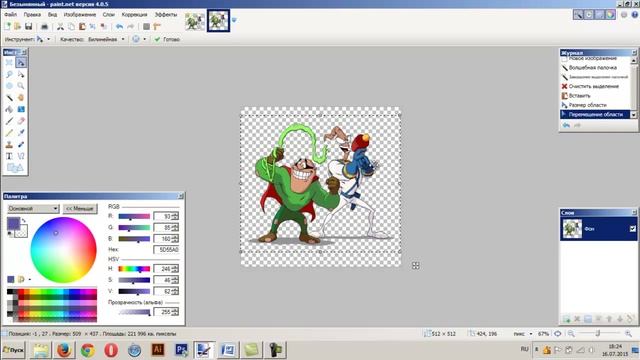Click the Готово finish button
Screen dimensions: 640x360
click(x=167, y=40)
